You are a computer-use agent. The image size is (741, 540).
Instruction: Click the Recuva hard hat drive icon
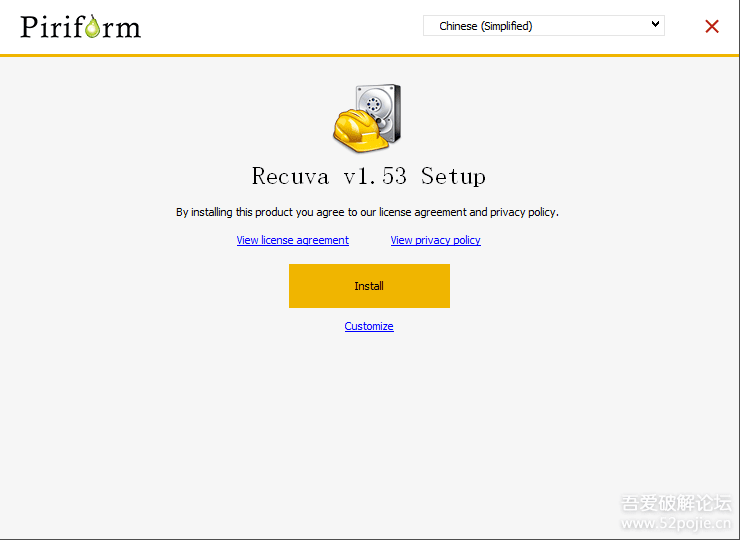[x=367, y=118]
